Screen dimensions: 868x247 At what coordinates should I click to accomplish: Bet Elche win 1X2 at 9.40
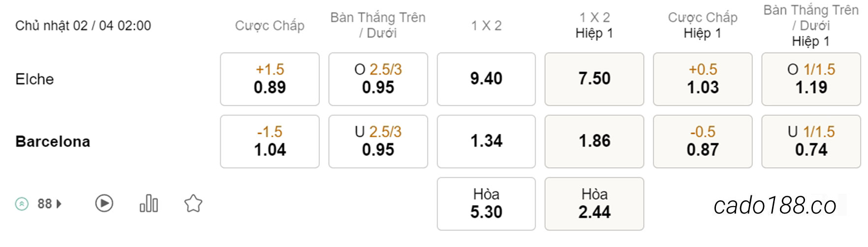coord(486,79)
